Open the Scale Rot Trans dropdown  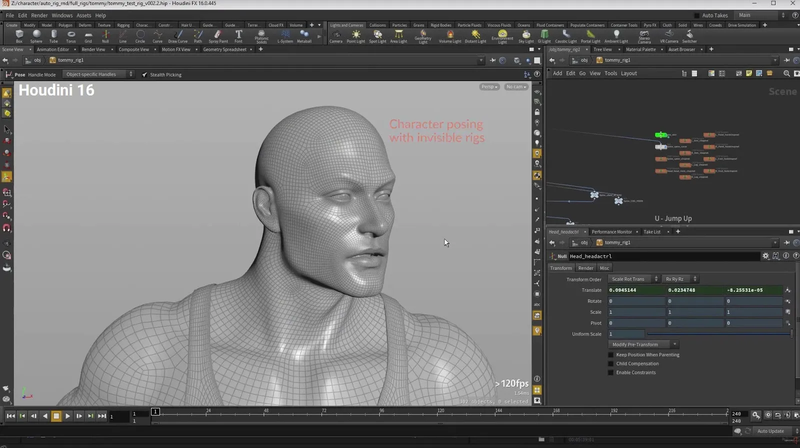[x=631, y=279]
